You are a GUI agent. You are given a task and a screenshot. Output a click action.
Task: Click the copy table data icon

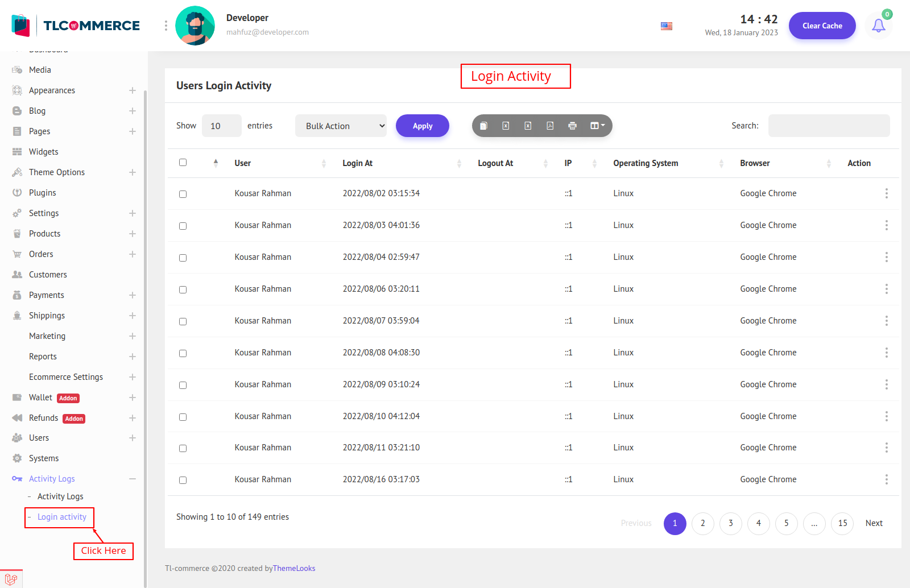coord(483,126)
